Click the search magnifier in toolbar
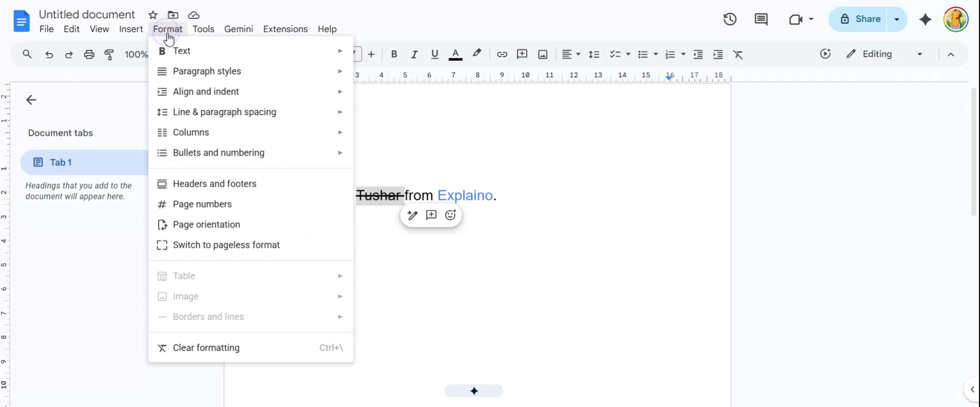This screenshot has width=980, height=407. (x=27, y=54)
